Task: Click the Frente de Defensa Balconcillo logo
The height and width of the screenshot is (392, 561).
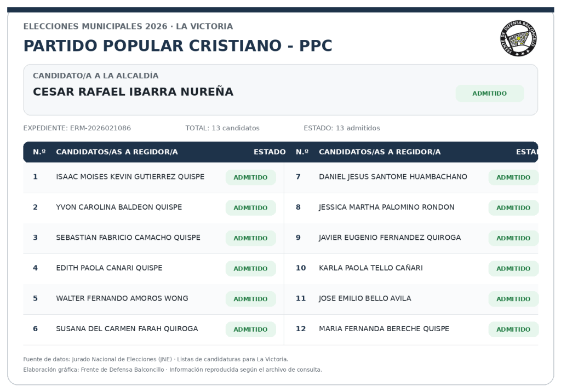Action: pos(518,38)
